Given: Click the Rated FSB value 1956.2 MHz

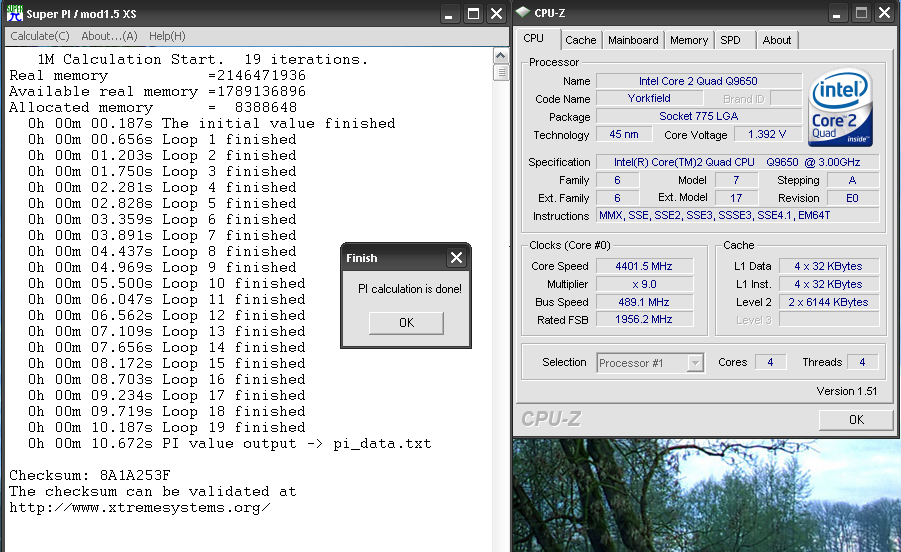Looking at the screenshot, I should [x=644, y=319].
